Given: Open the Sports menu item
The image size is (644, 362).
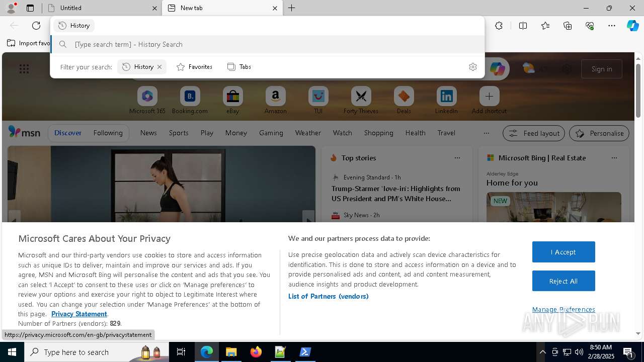Looking at the screenshot, I should tap(179, 133).
